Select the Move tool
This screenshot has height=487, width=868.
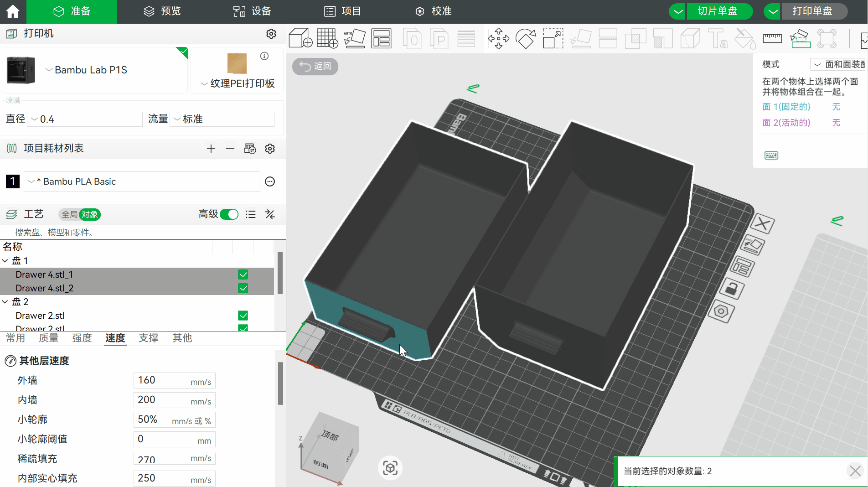(498, 38)
